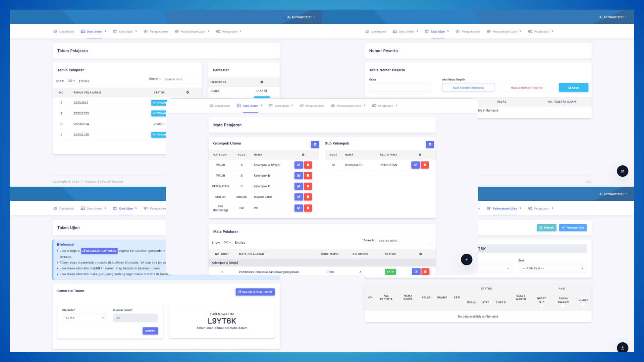Click the Buat Nomor Otomatis button
This screenshot has width=644, height=362.
[468, 88]
